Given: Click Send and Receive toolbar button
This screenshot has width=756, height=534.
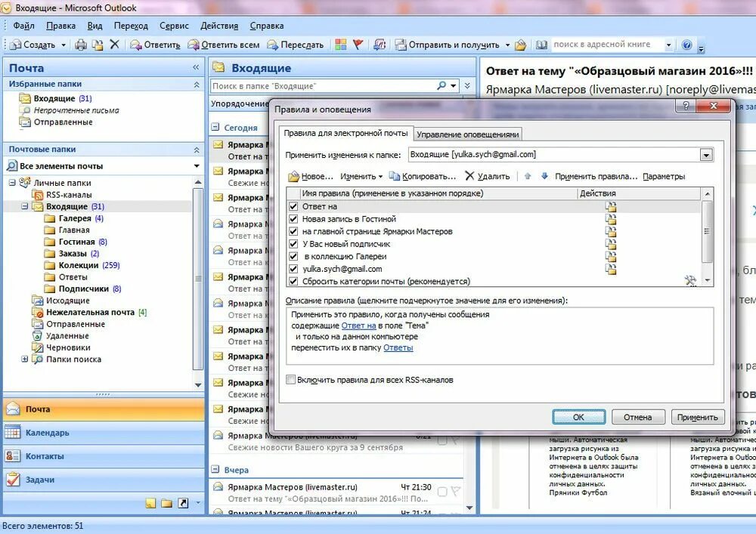Looking at the screenshot, I should point(448,45).
